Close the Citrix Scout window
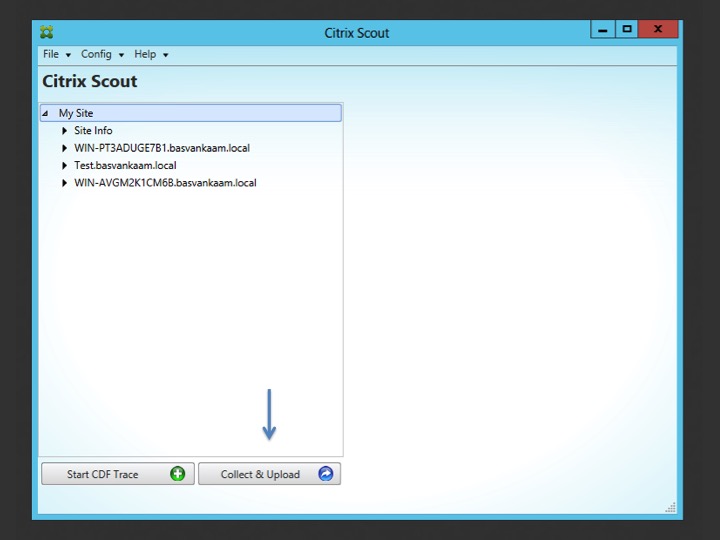720x540 pixels. [x=658, y=29]
